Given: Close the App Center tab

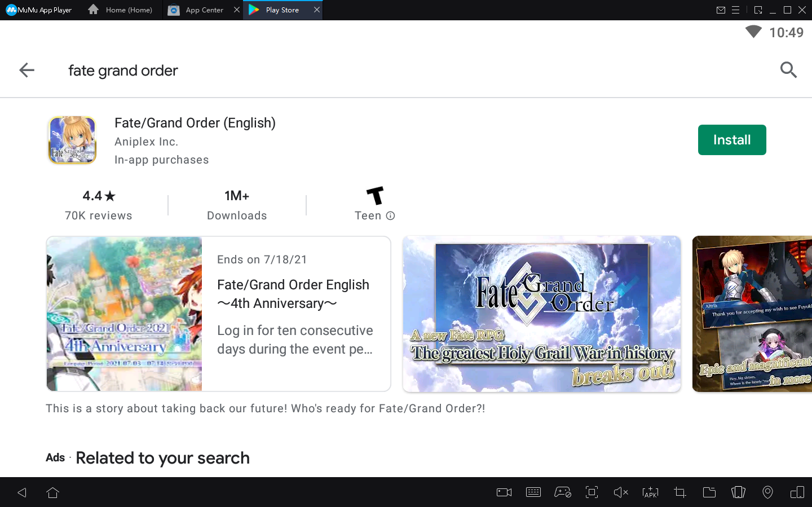Looking at the screenshot, I should (237, 10).
